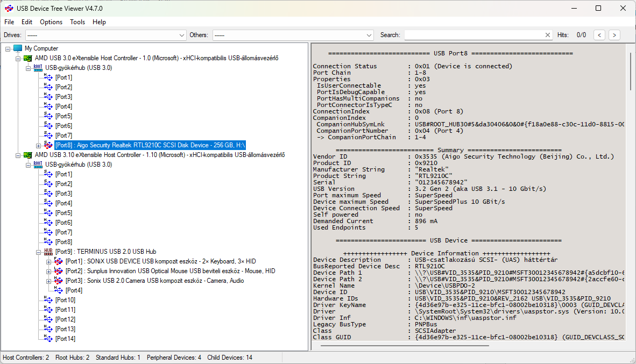Click Host Controllers: 2 in the status bar
The width and height of the screenshot is (636, 364).
26,358
